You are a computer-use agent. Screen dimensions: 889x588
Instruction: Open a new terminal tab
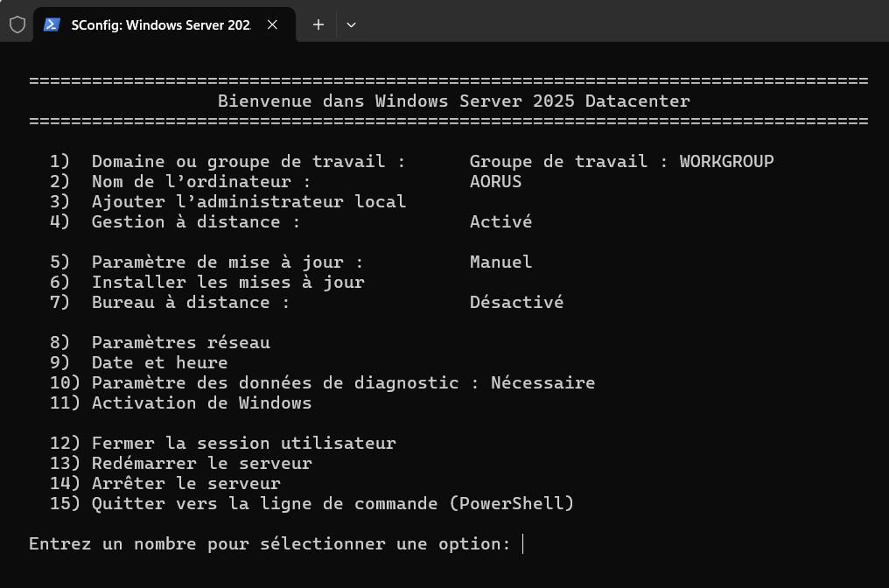pyautogui.click(x=318, y=24)
